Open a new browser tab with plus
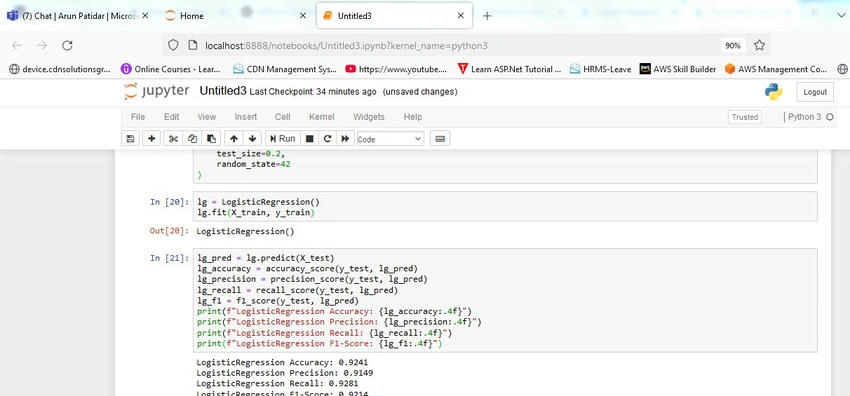 487,16
